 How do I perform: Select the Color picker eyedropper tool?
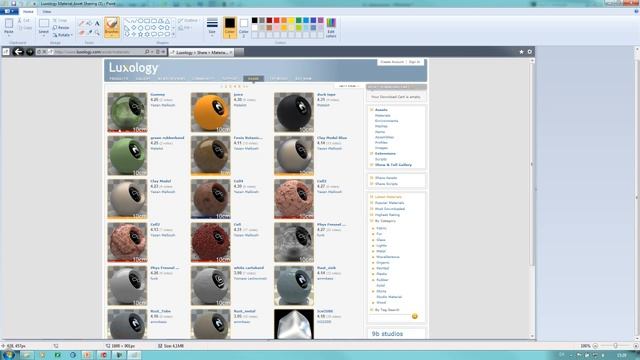(89, 32)
